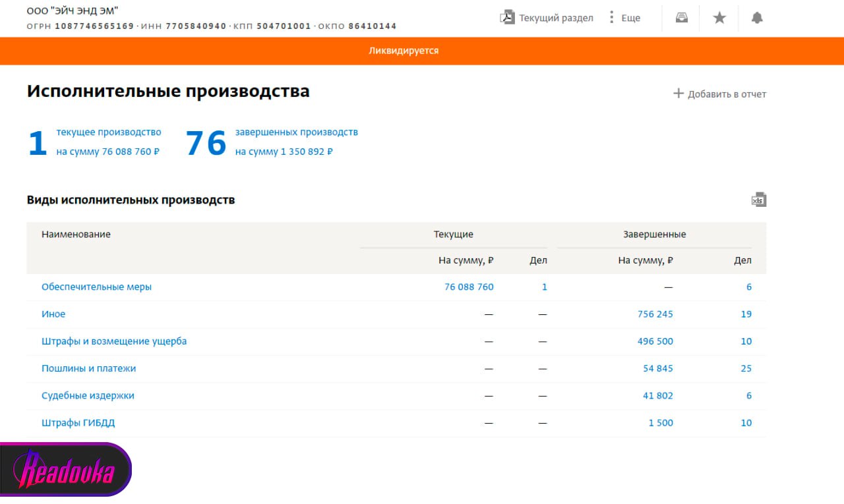Click the star favorite icon
Image resolution: width=844 pixels, height=504 pixels.
[719, 18]
